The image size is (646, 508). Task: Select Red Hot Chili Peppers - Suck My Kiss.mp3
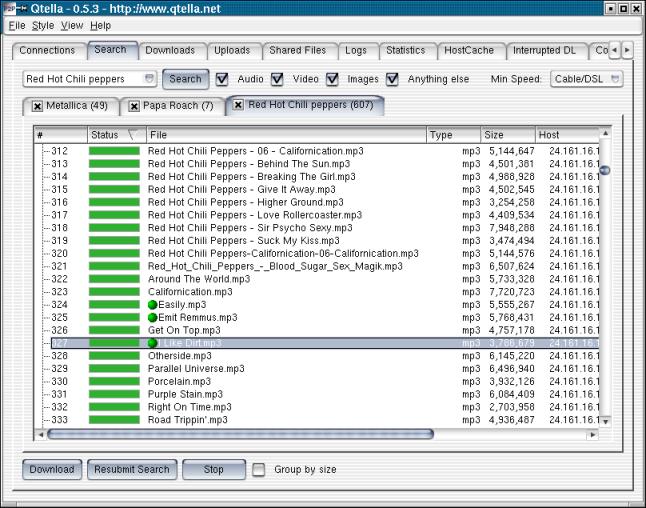click(x=244, y=241)
